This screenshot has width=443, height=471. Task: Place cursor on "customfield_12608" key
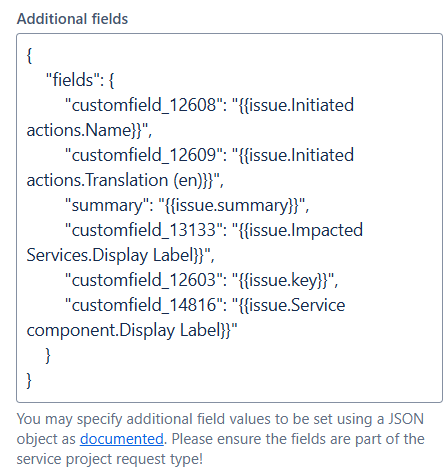click(x=144, y=105)
